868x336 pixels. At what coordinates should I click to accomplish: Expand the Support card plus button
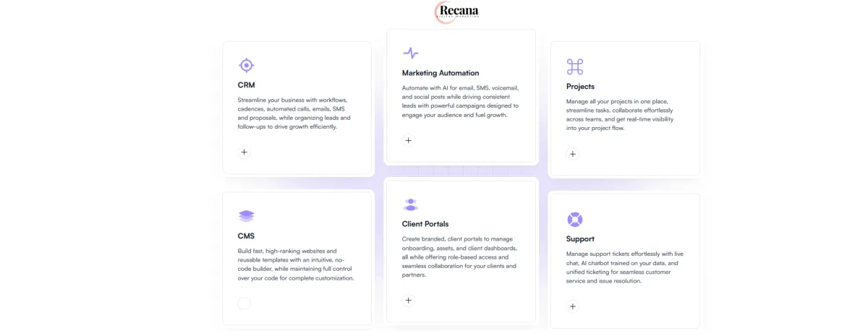573,306
